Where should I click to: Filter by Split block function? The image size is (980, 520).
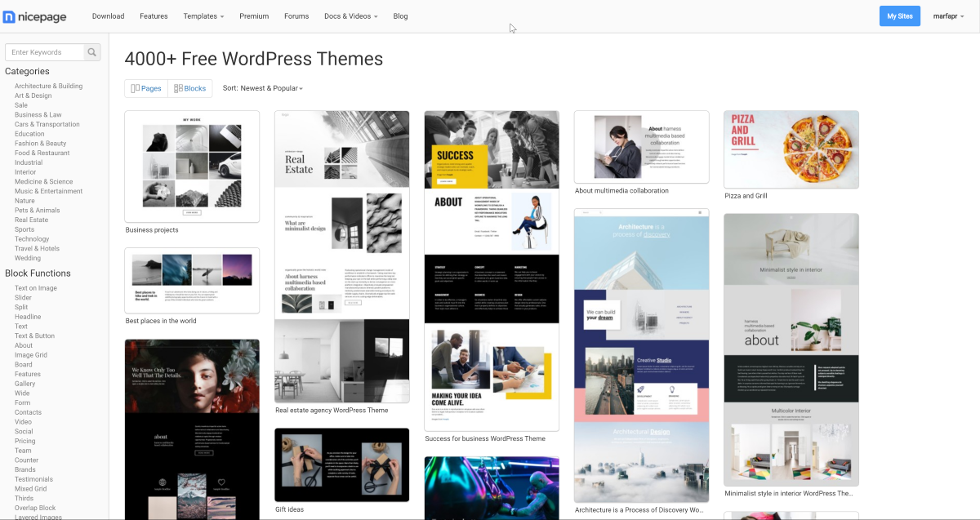point(21,307)
